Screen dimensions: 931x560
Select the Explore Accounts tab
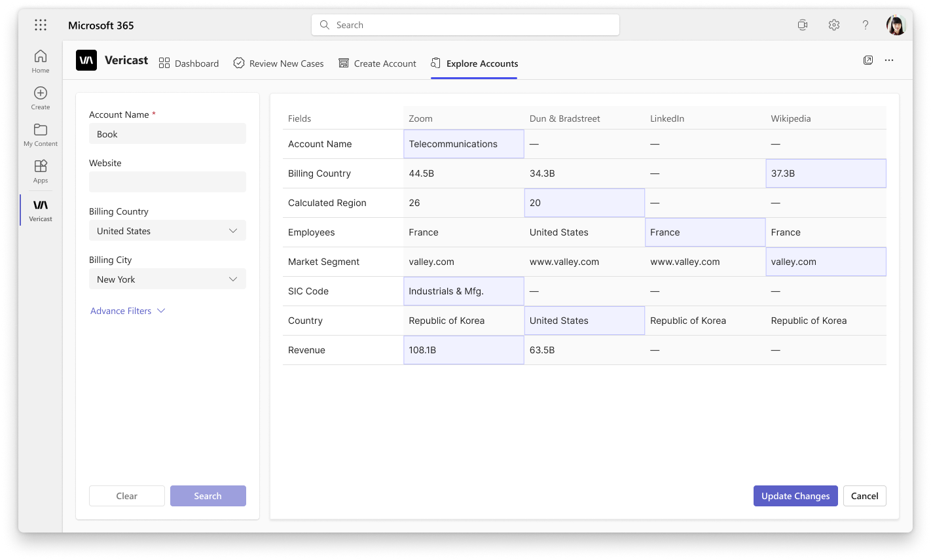pos(474,63)
